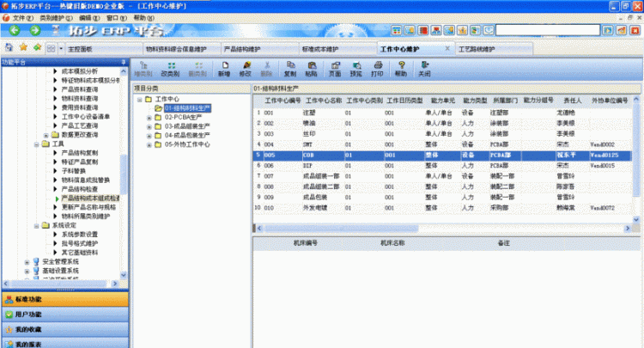The width and height of the screenshot is (644, 348).
Task: Click the green arrow star icon near tabs
Action: [38, 47]
